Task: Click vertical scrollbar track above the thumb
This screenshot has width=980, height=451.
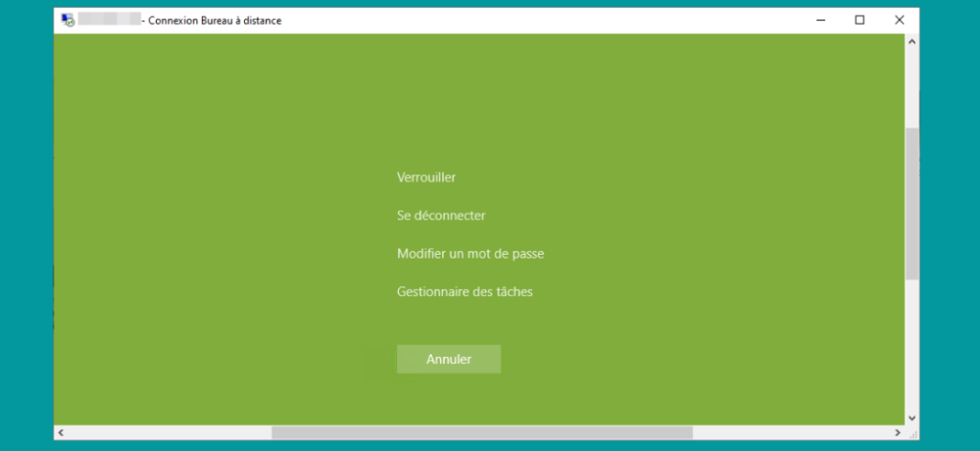Action: 911,86
